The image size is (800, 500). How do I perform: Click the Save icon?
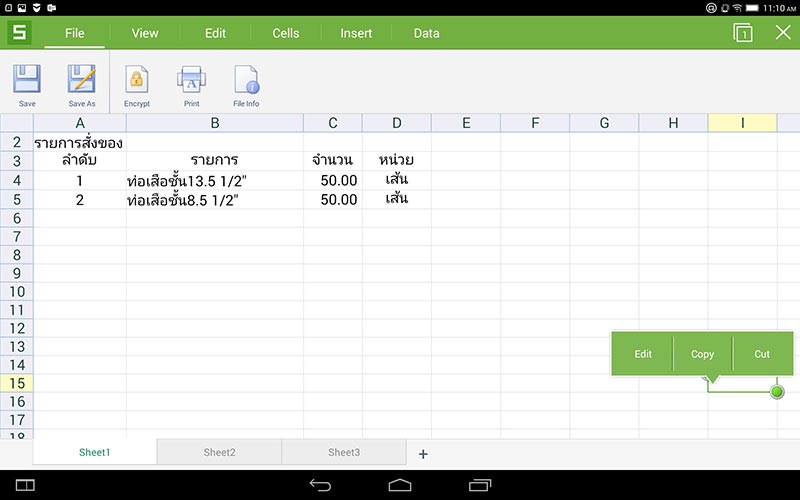click(27, 79)
